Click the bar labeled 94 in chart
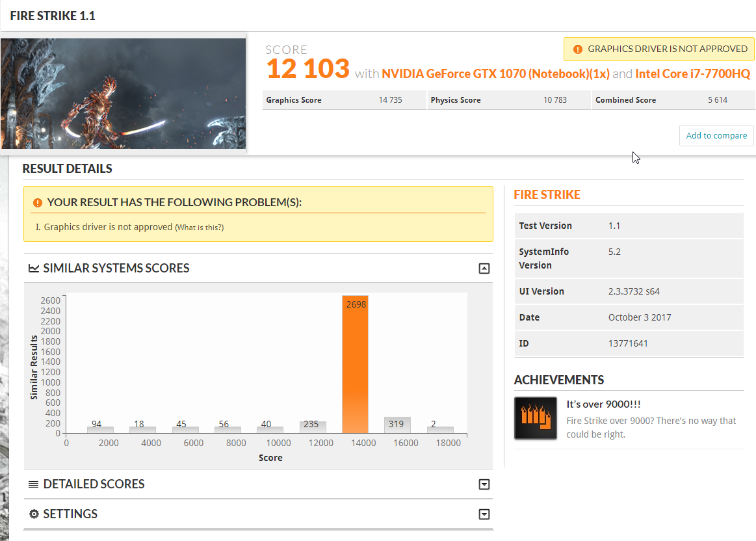The width and height of the screenshot is (756, 541). 100,430
